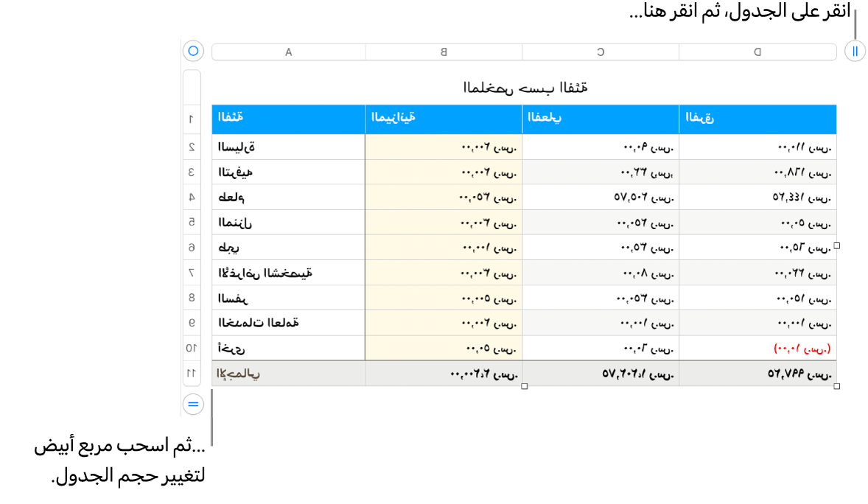
Task: Select row 5 header number
Action: pyautogui.click(x=192, y=222)
